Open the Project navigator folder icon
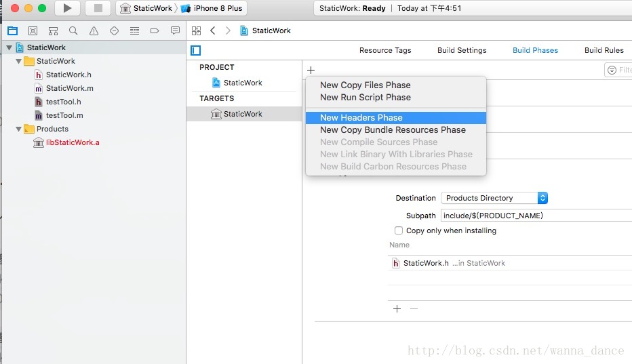Viewport: 632px width, 364px height. [12, 31]
